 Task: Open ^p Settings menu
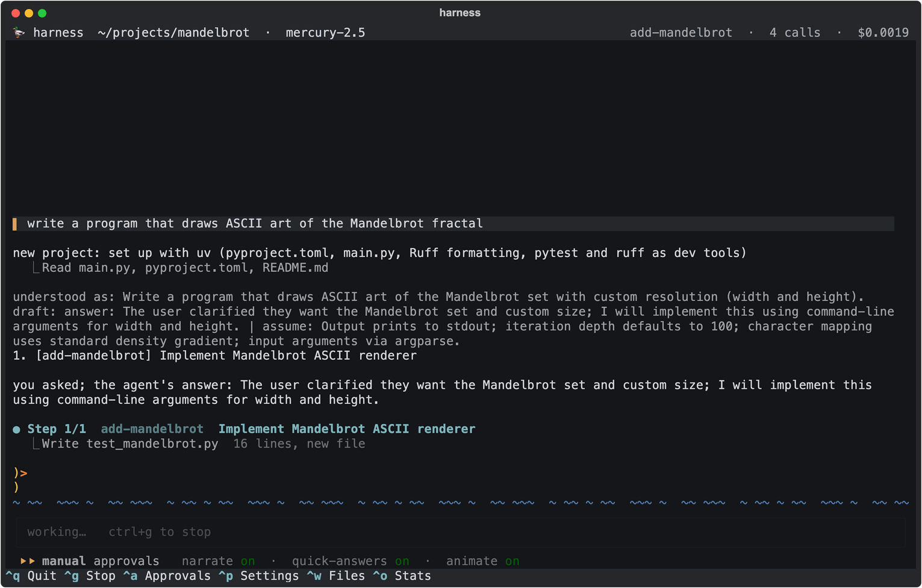258,576
